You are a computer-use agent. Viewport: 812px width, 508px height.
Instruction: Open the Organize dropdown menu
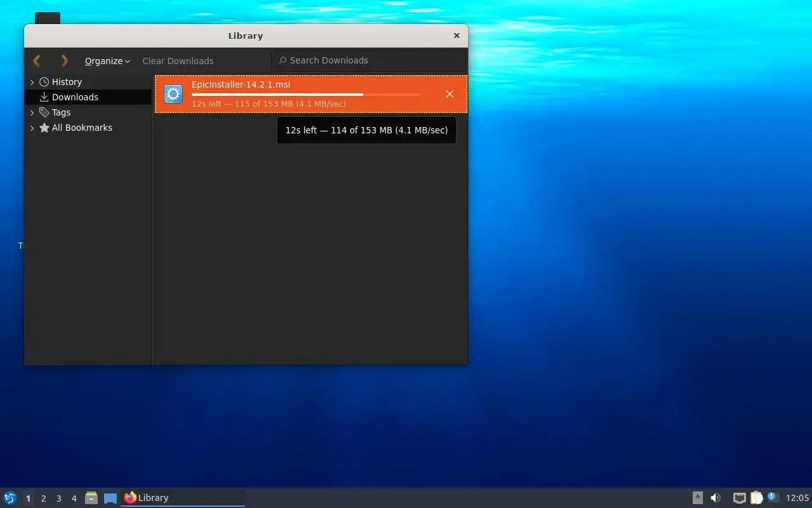pyautogui.click(x=107, y=61)
